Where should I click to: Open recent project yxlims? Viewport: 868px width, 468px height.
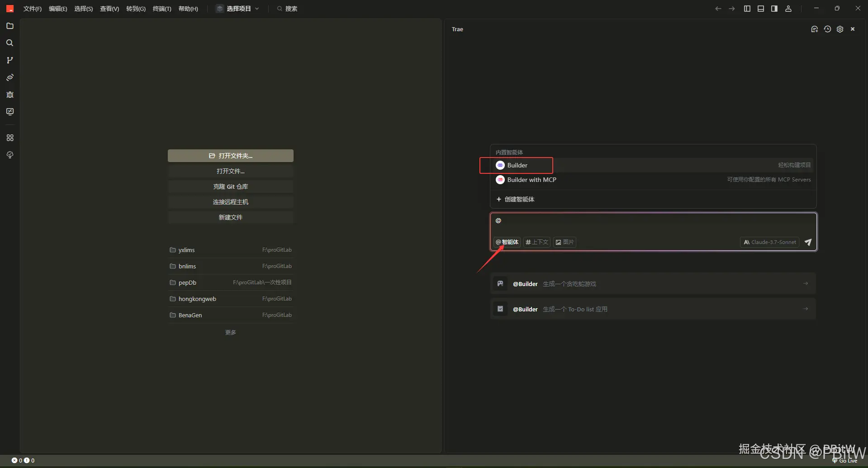(231, 250)
